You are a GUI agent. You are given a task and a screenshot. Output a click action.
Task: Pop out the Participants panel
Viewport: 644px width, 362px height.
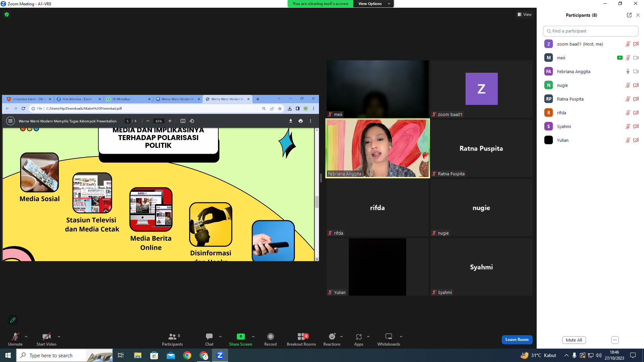(629, 15)
